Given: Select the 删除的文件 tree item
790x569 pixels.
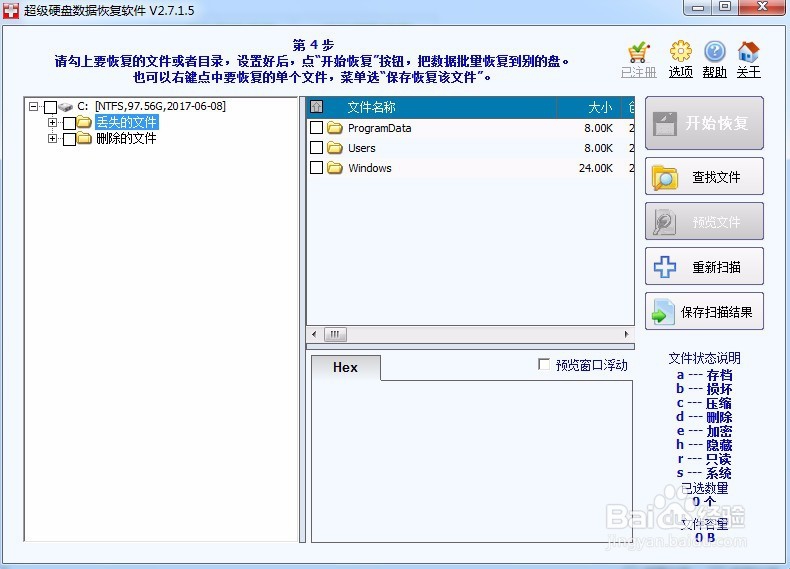Looking at the screenshot, I should [x=126, y=139].
